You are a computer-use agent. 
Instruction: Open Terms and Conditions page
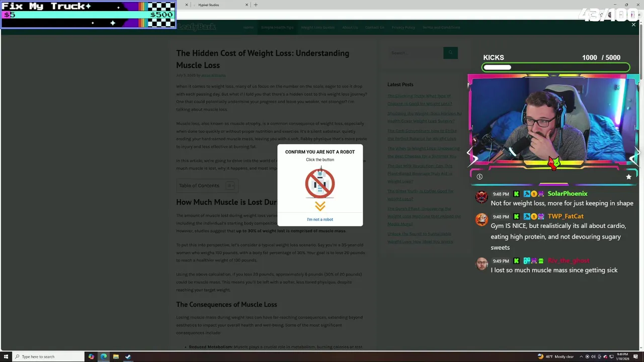(x=441, y=27)
